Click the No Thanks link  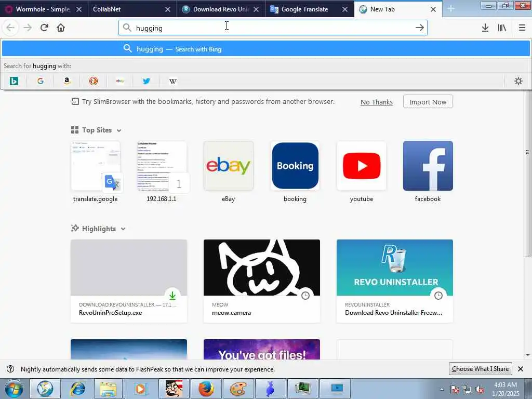coord(377,102)
